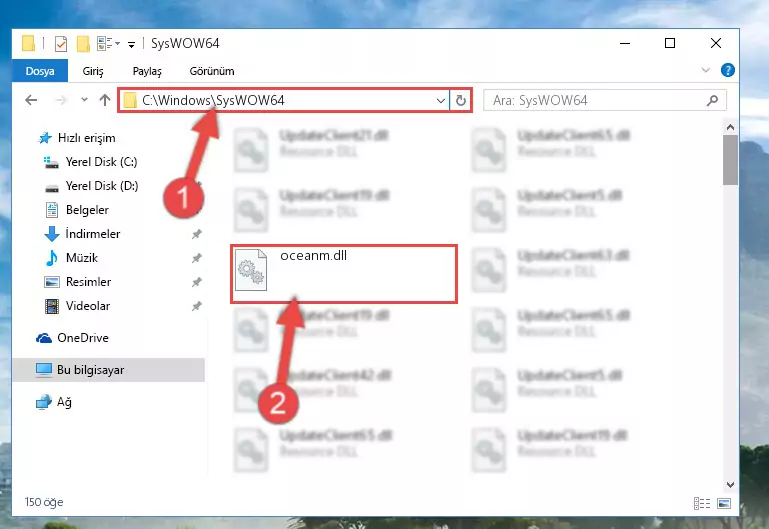Screen dimensions: 769x529
Task: Click the magnifier search icon
Action: click(713, 101)
